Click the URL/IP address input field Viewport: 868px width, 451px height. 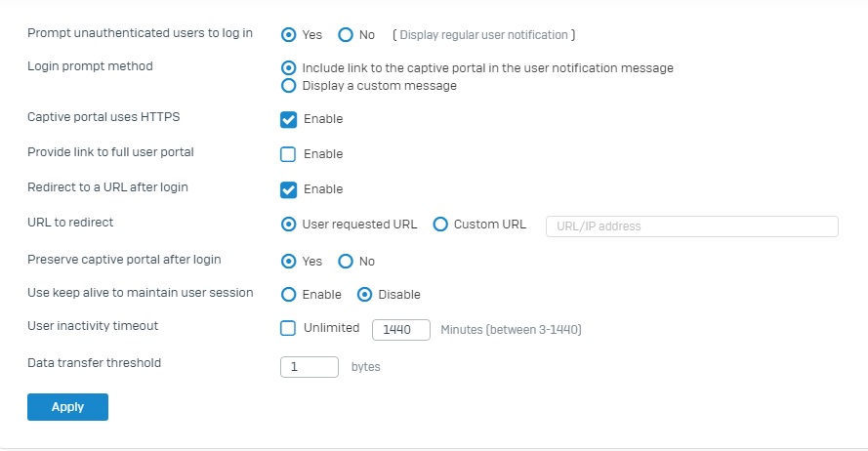coord(692,226)
